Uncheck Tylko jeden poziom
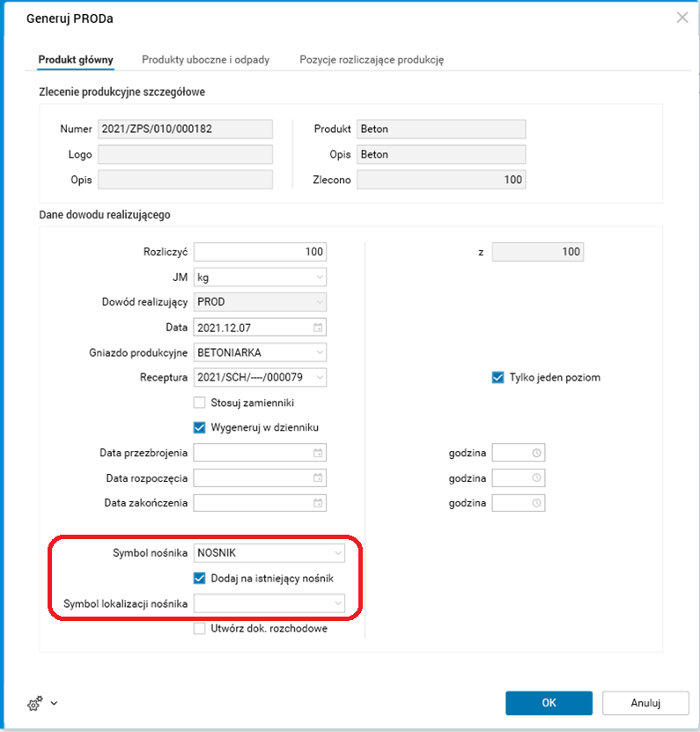Screen dimensions: 700x732 point(498,378)
